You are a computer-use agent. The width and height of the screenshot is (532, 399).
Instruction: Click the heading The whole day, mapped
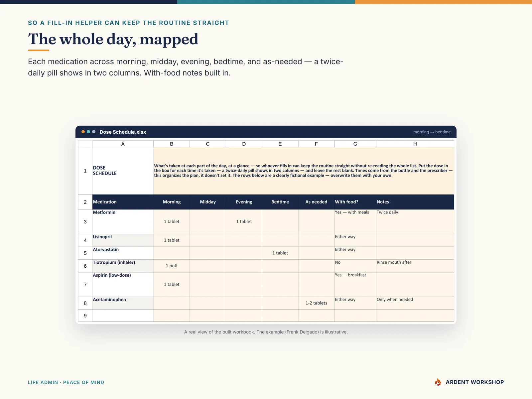[x=113, y=39]
